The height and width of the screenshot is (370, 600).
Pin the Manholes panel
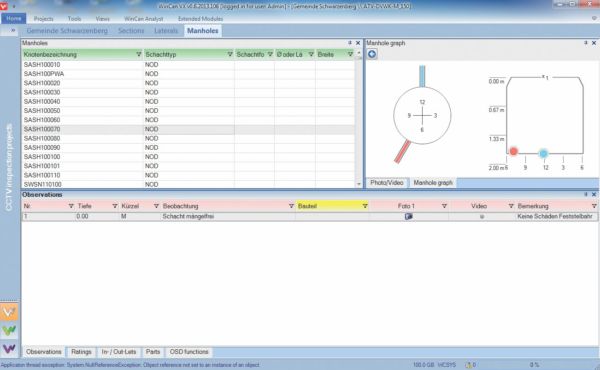[350, 43]
